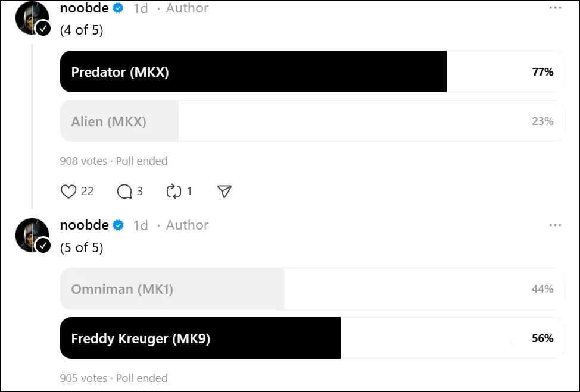This screenshot has height=392, width=580.
Task: Select the Omniman (MK1) poll option
Action: coord(312,289)
